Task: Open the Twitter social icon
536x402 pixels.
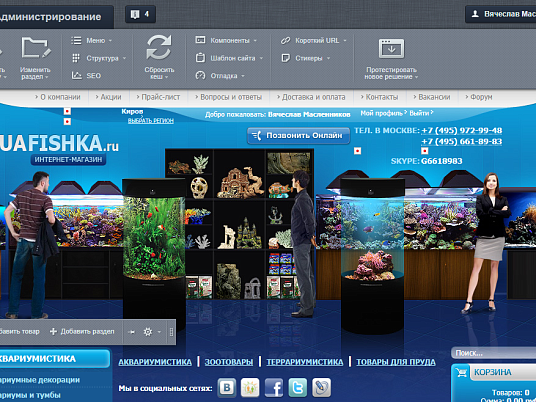Action: 297,388
